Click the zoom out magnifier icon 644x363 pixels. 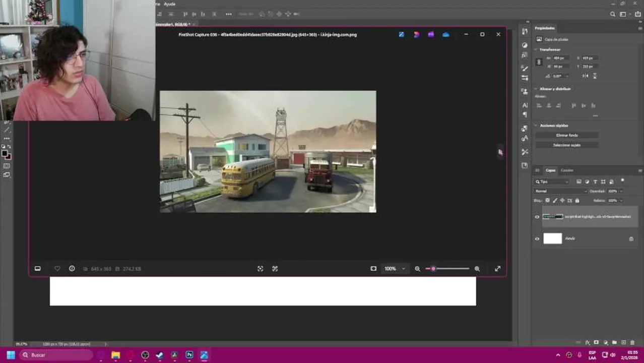417,269
